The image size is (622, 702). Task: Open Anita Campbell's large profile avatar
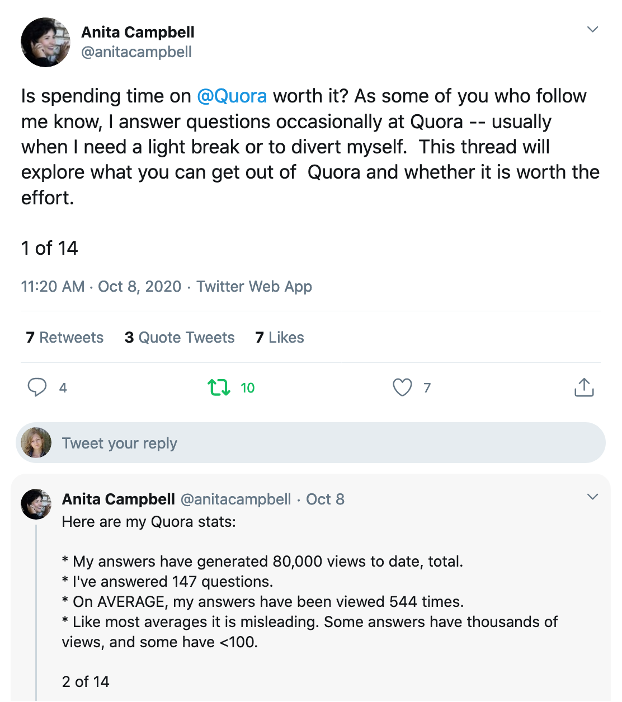click(x=45, y=42)
